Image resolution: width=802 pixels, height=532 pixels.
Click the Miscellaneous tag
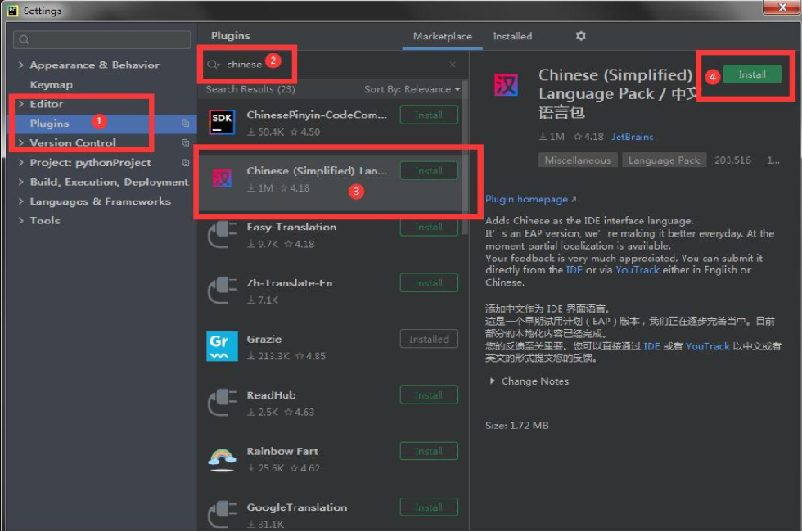pyautogui.click(x=578, y=160)
